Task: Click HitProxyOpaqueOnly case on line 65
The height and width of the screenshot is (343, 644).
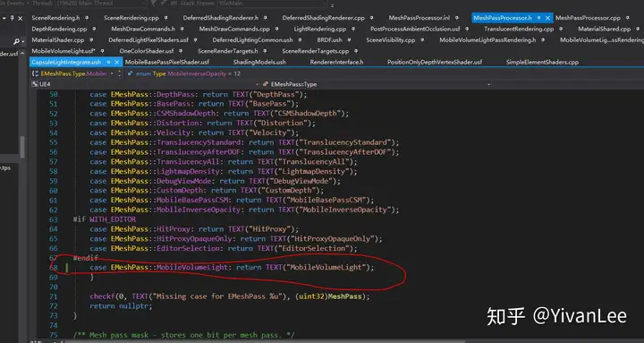Action: (x=236, y=238)
